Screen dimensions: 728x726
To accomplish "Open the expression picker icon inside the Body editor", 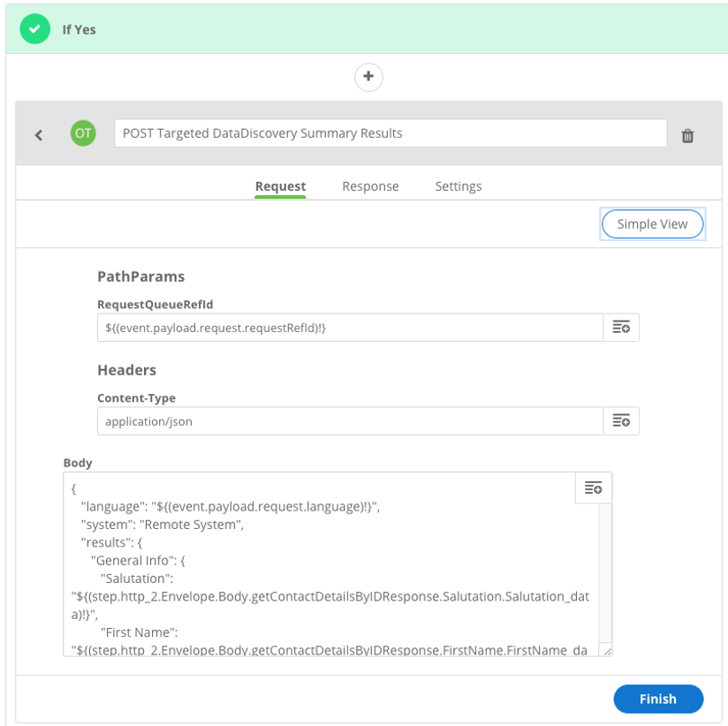I will pyautogui.click(x=593, y=488).
